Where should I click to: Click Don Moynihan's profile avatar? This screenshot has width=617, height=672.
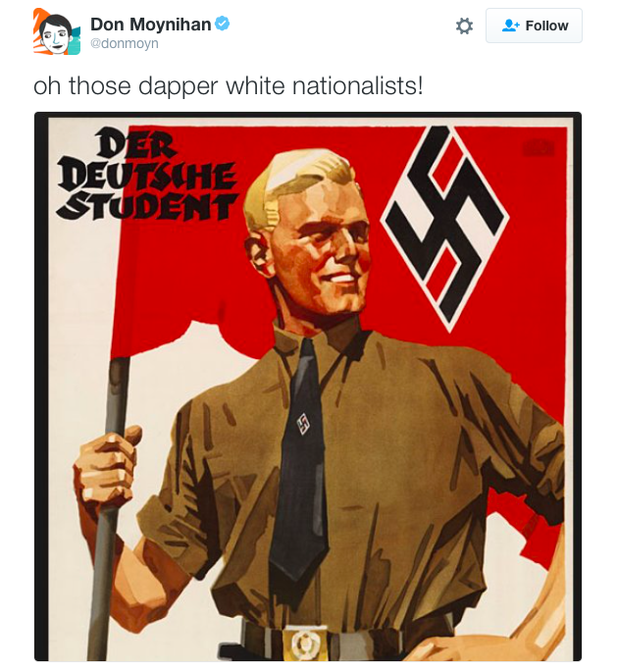point(57,31)
